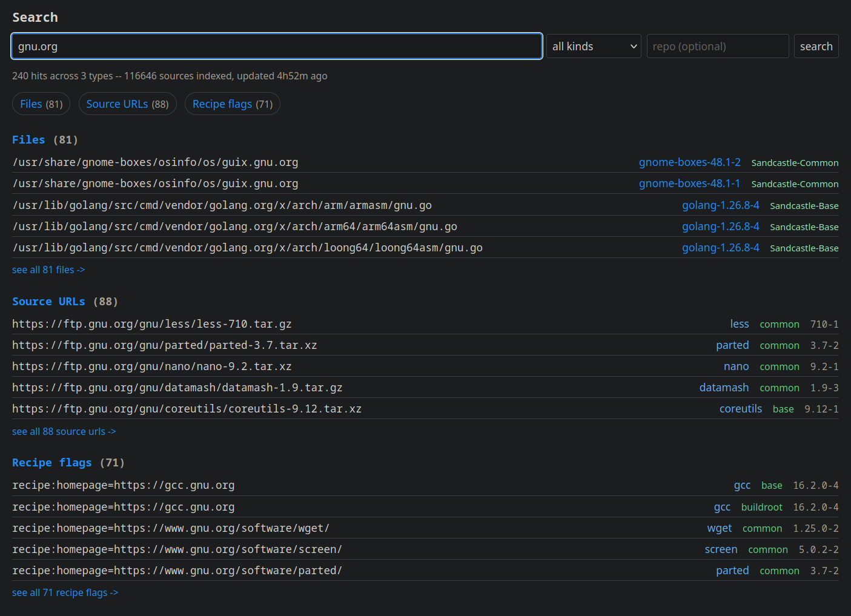Click 'see all 81 files' link
Screen dimensions: 851x616
coord(48,270)
